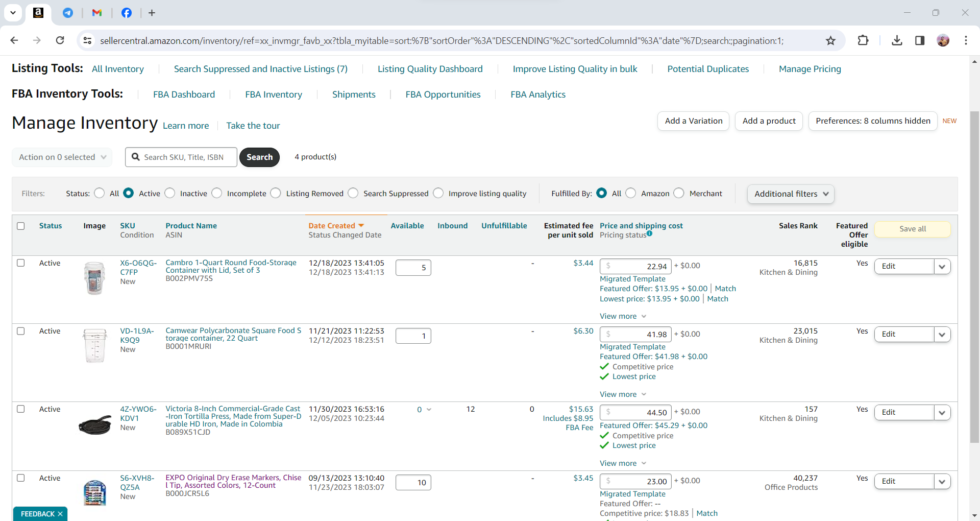
Task: Open Improve Listing Quality in bulk
Action: 575,69
